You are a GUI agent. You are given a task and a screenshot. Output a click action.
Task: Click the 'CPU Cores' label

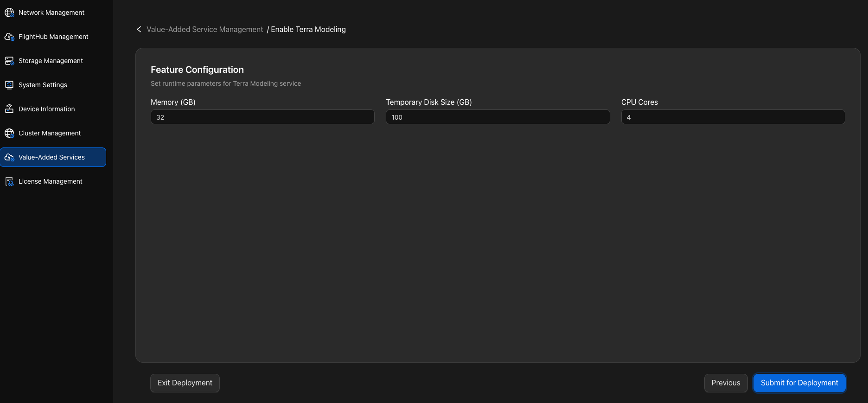pyautogui.click(x=639, y=102)
